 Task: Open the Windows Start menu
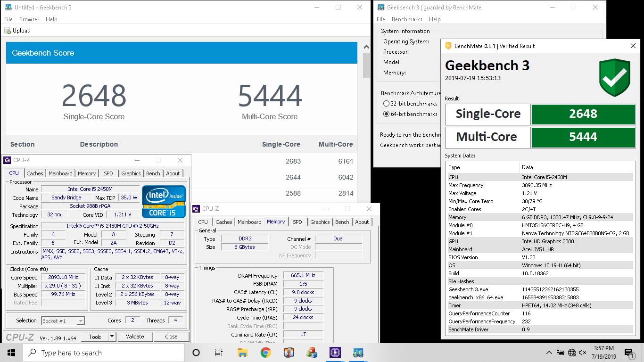click(x=11, y=353)
